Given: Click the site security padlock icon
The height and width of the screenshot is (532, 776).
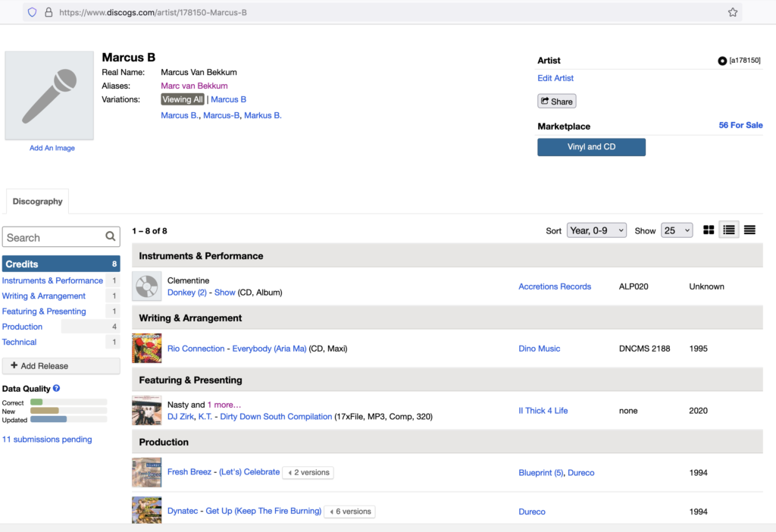Looking at the screenshot, I should pos(48,12).
